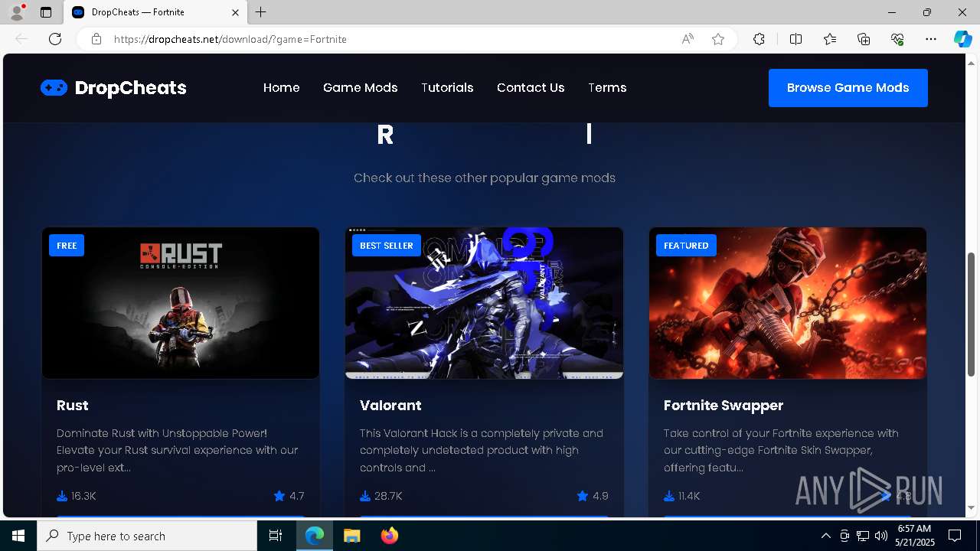The height and width of the screenshot is (551, 980).
Task: Open Collections icon in Edge toolbar
Action: (x=864, y=39)
